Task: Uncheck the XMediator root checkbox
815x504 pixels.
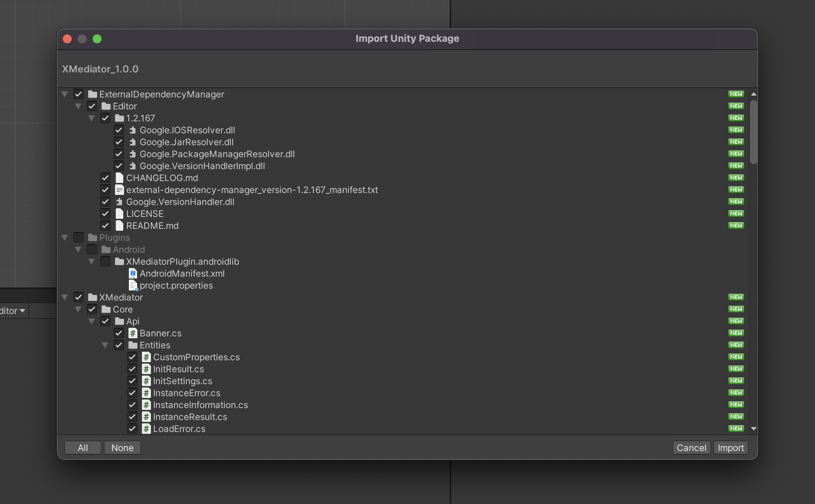Action: pyautogui.click(x=78, y=298)
